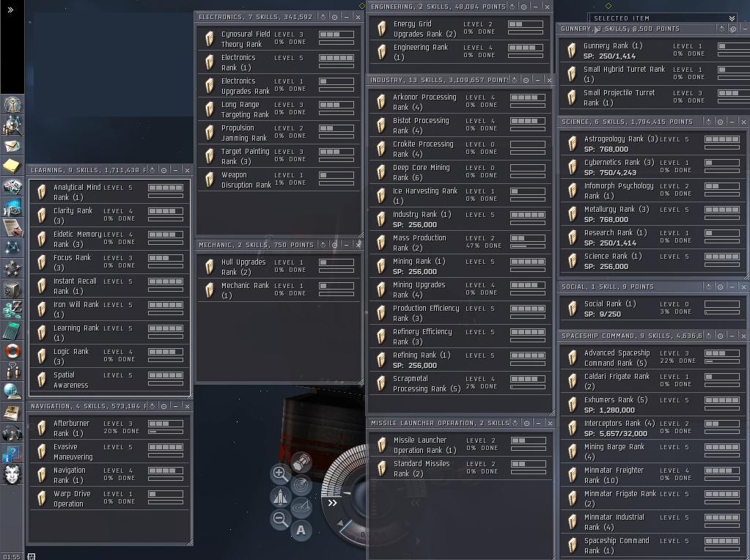Open the jukebox headphones icon

(x=12, y=432)
